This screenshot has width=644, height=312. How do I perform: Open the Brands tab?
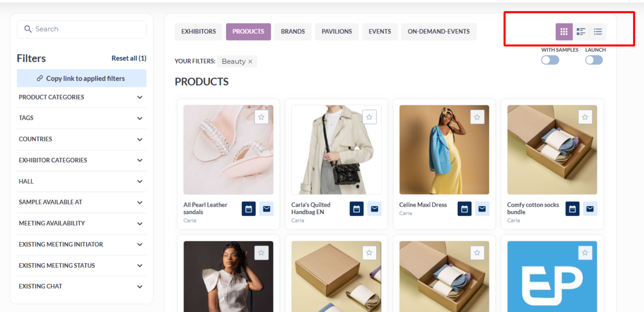293,32
